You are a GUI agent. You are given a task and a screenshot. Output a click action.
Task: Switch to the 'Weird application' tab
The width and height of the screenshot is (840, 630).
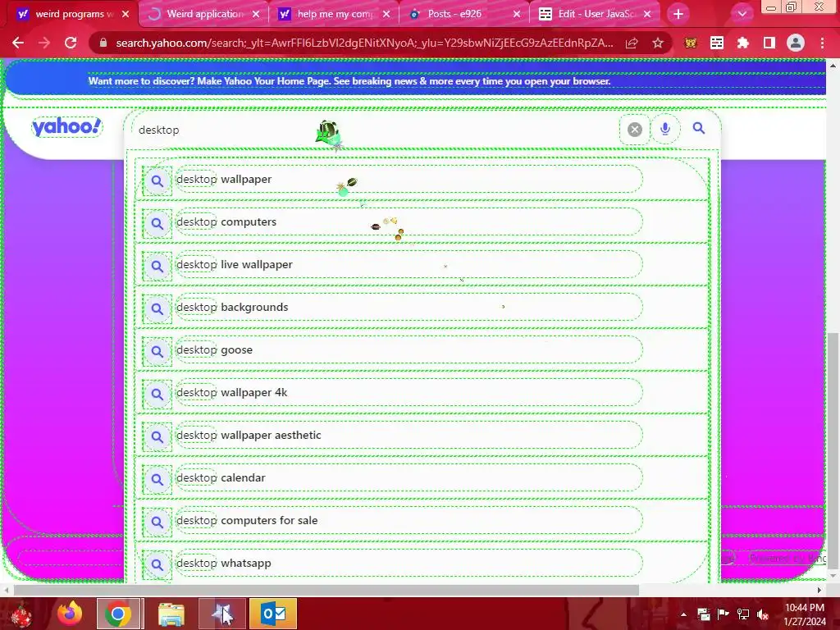pyautogui.click(x=204, y=14)
